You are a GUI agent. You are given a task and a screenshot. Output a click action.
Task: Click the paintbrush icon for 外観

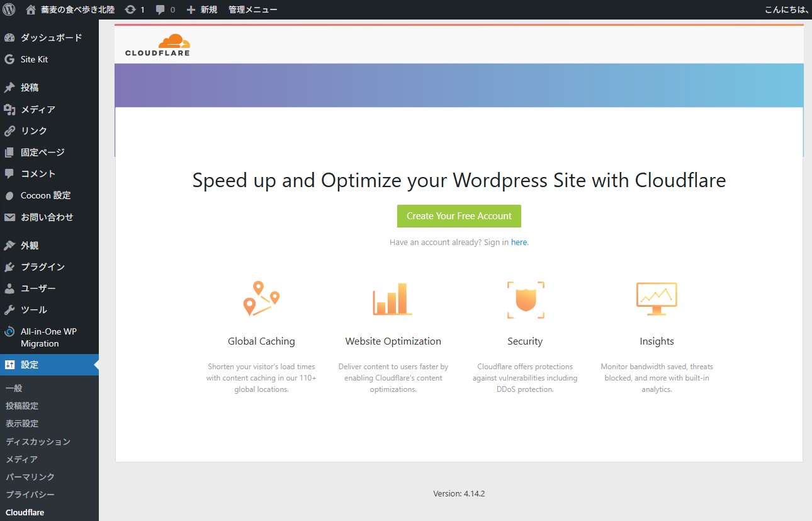pos(9,245)
